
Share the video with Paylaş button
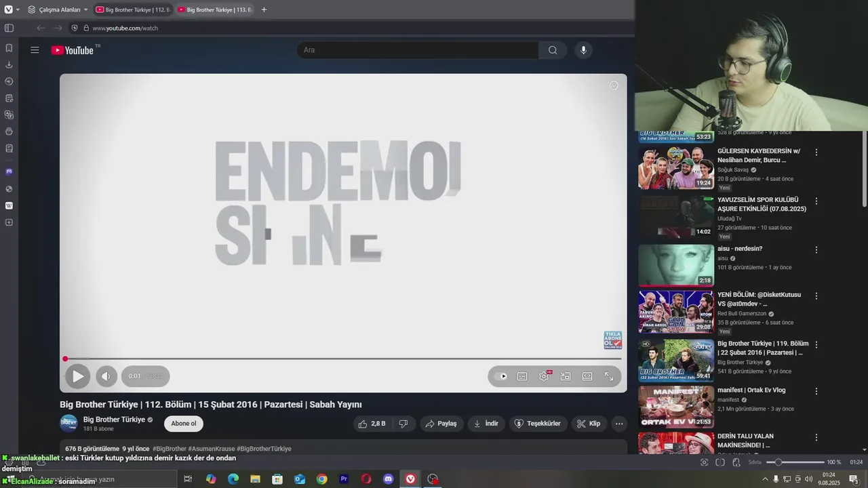tap(441, 424)
